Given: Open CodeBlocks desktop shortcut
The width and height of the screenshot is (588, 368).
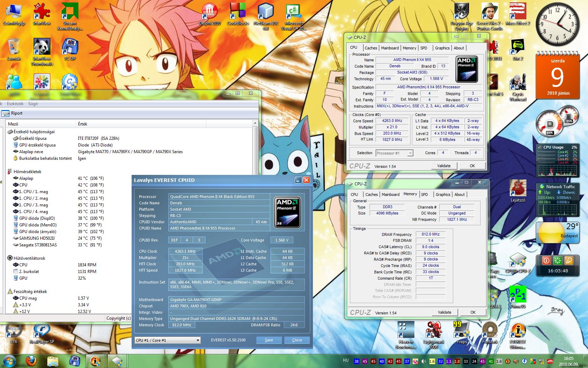Looking at the screenshot, I should click(x=238, y=14).
